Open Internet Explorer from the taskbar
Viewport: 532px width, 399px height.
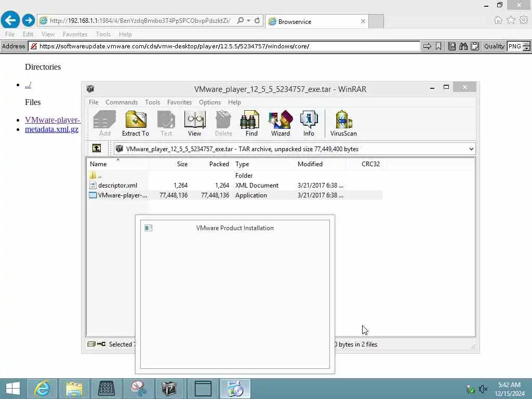[x=43, y=389]
